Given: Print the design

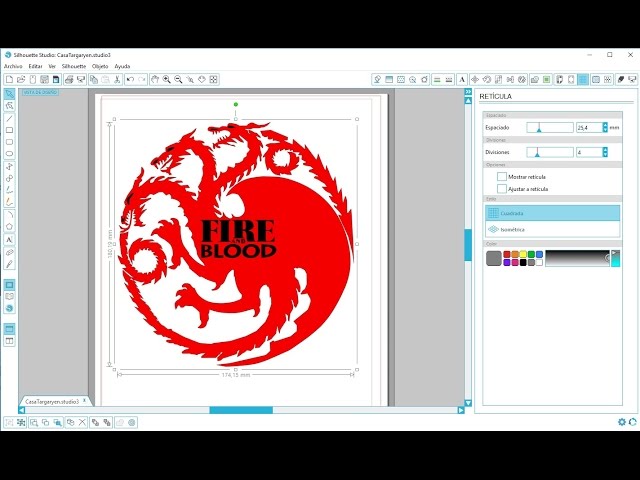Looking at the screenshot, I should click(x=69, y=79).
